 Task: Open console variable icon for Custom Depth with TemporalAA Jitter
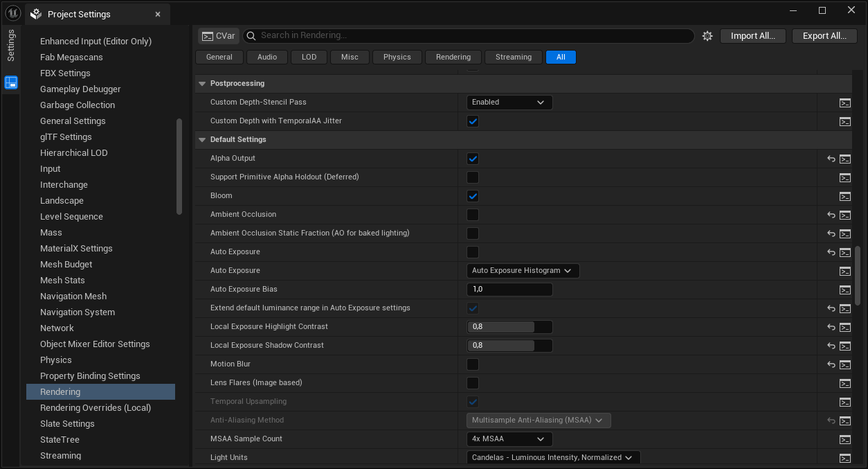click(x=845, y=121)
